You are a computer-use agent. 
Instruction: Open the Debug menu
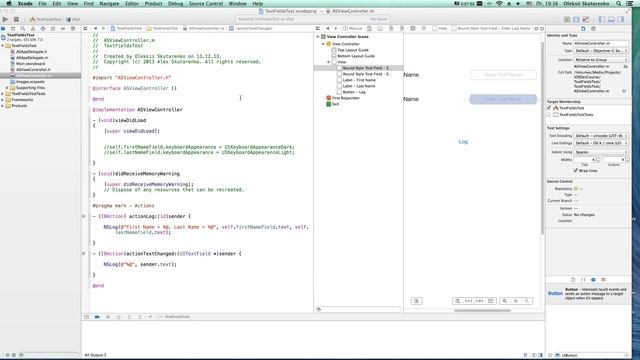point(176,4)
